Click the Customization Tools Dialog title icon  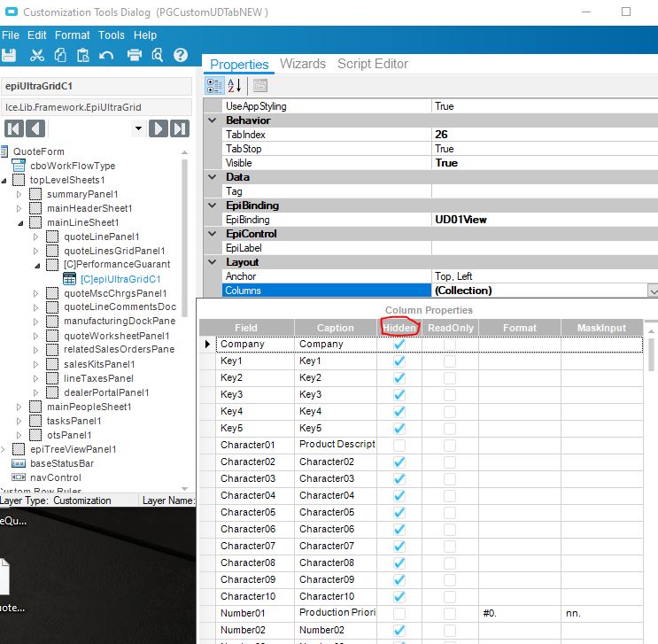tap(12, 12)
